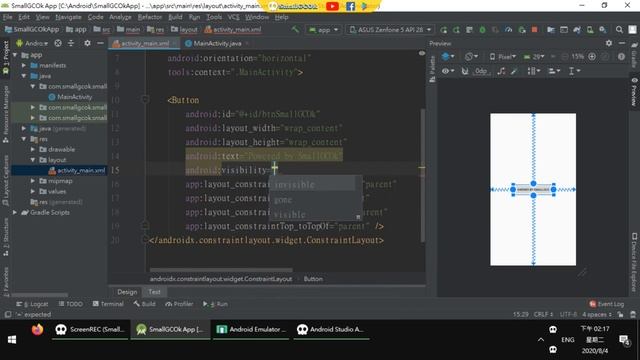Open the TODO tool window
640x360 pixels.
70,304
